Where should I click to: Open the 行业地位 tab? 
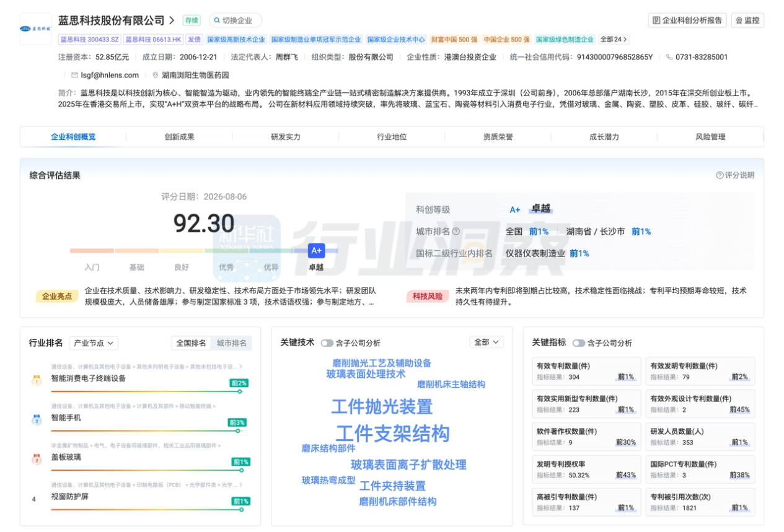(392, 137)
